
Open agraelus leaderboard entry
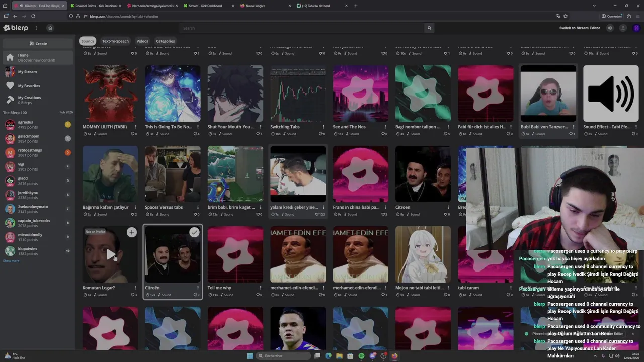38,125
